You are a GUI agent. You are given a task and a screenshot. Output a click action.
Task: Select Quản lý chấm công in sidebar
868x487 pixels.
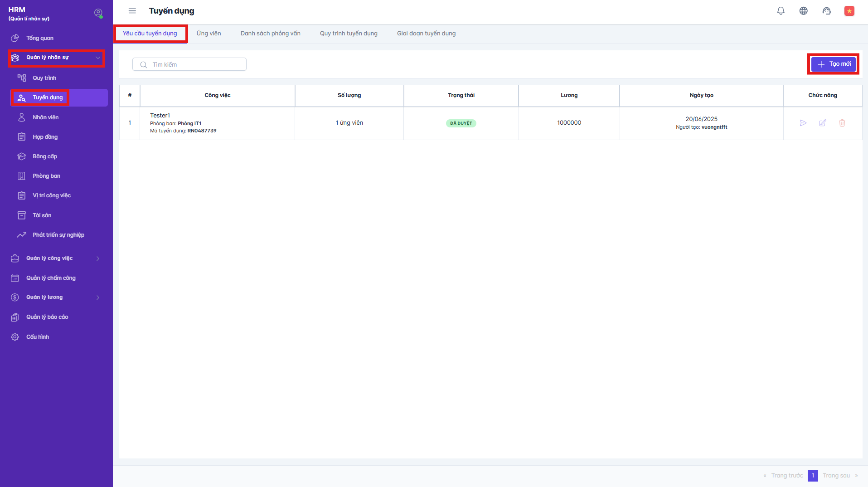coord(51,278)
